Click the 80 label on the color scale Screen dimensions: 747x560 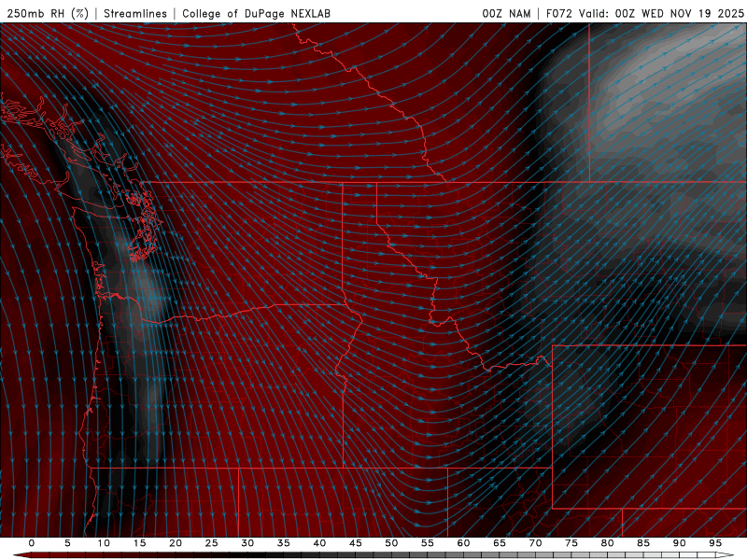pyautogui.click(x=608, y=543)
